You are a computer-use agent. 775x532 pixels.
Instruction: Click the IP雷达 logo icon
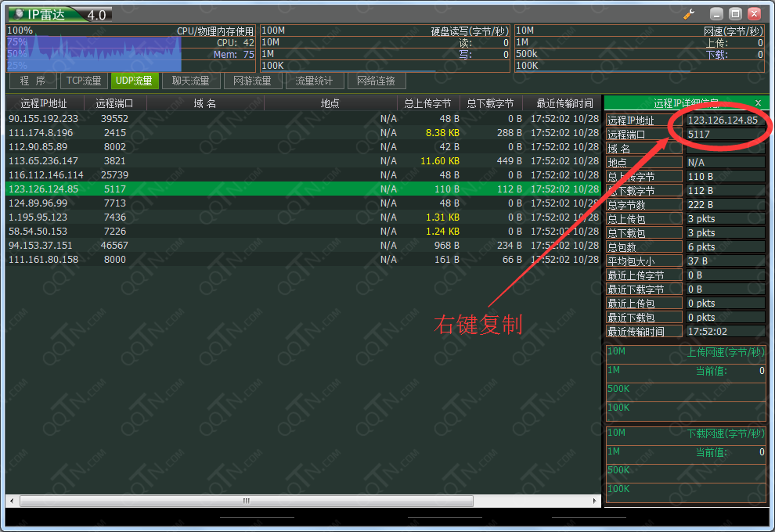coord(20,14)
